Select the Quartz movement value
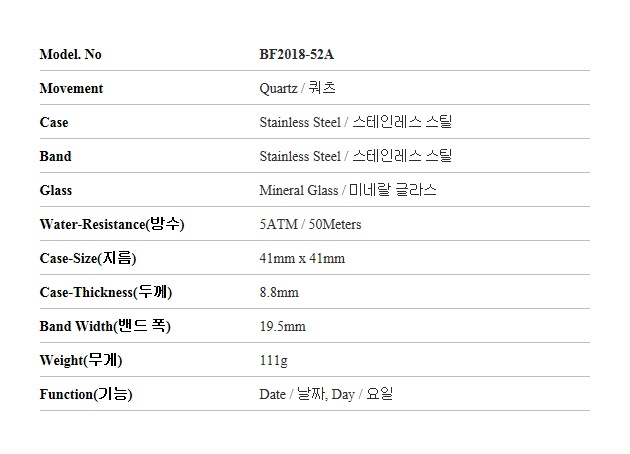 tap(297, 88)
